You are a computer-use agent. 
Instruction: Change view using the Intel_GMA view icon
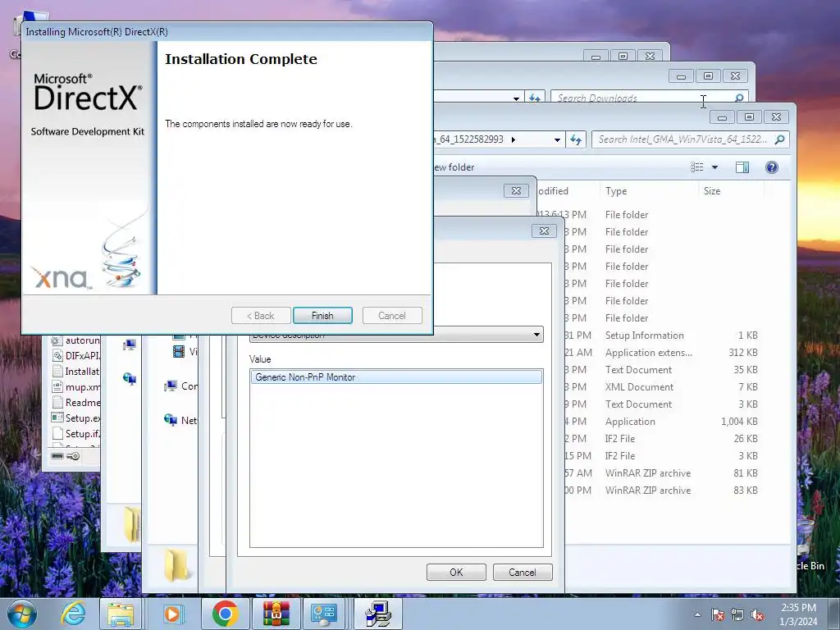pos(697,167)
